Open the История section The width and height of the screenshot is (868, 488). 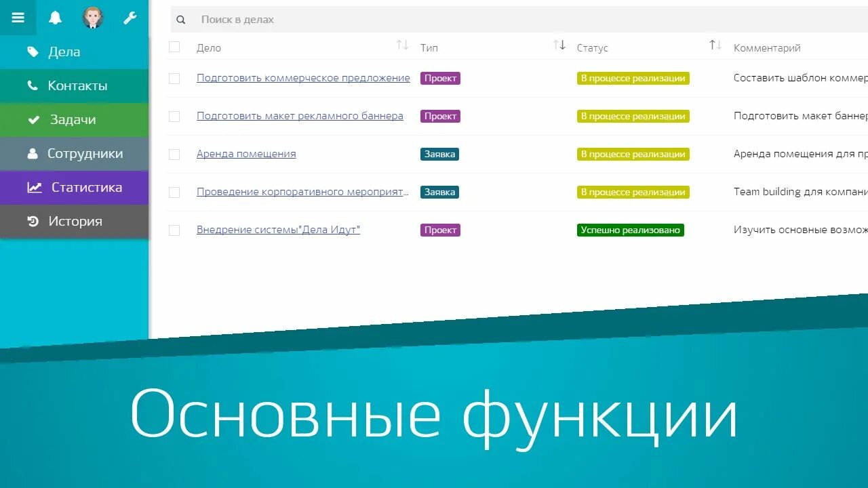click(75, 221)
